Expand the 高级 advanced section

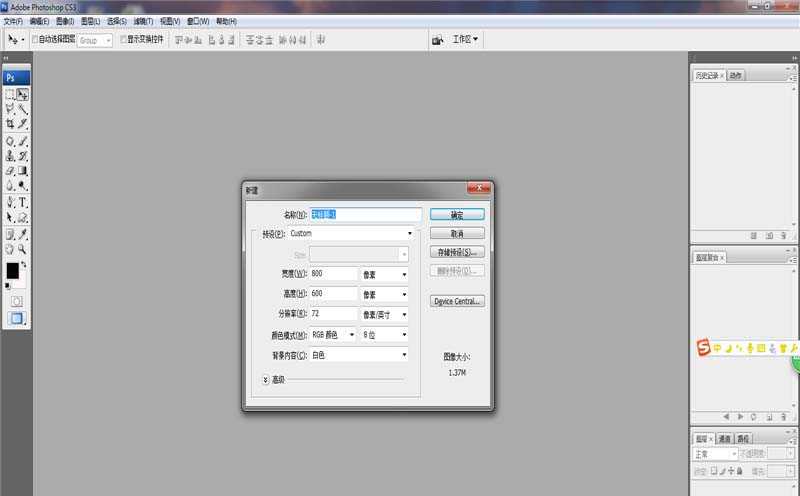click(x=266, y=379)
